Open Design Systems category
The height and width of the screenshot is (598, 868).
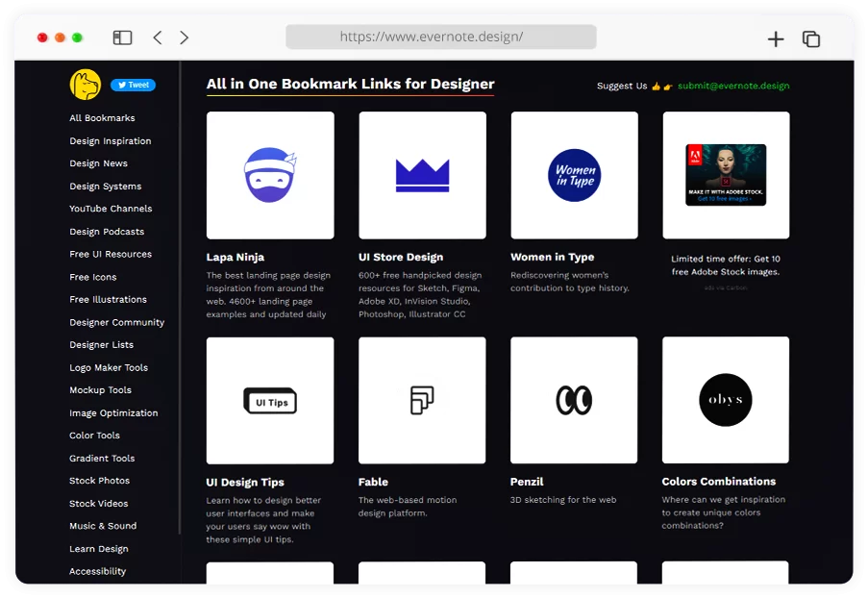[105, 187]
